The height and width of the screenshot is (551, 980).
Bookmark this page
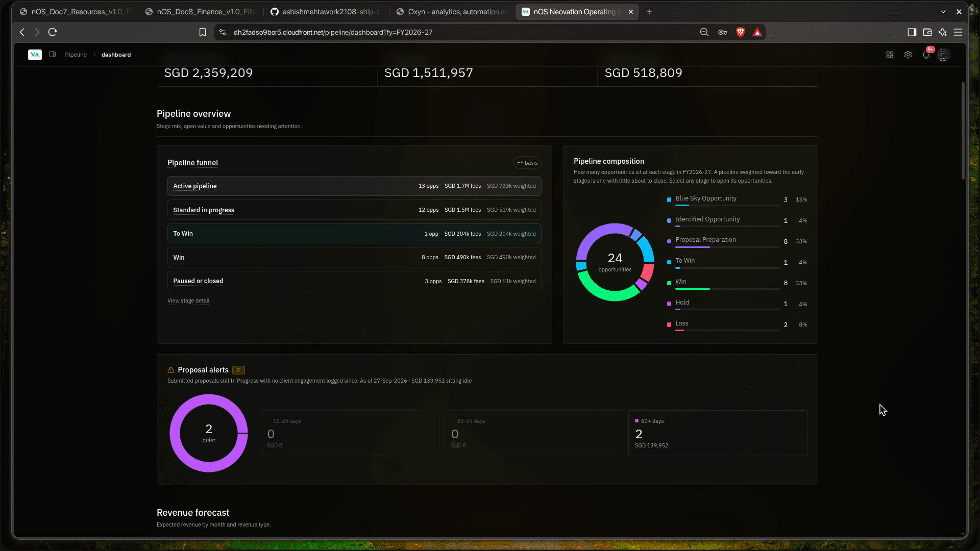(x=203, y=32)
